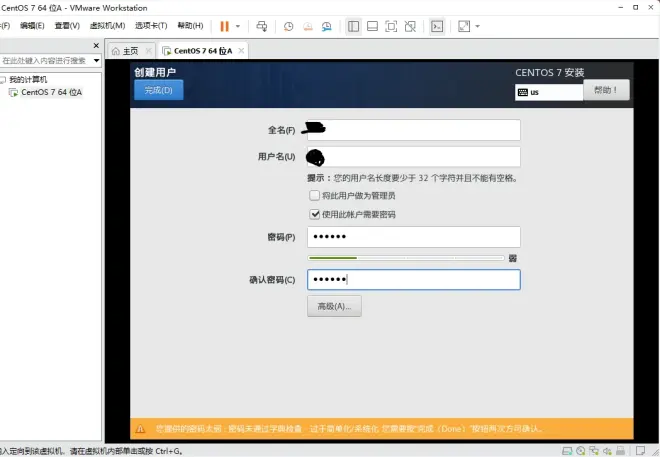This screenshot has height=457, width=660.
Task: Click the us keyboard layout indicator
Action: [x=549, y=92]
